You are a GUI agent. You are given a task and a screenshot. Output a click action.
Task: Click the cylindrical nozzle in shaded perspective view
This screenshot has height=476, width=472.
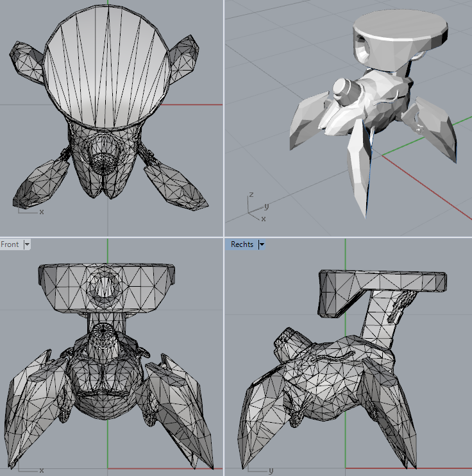tap(344, 90)
